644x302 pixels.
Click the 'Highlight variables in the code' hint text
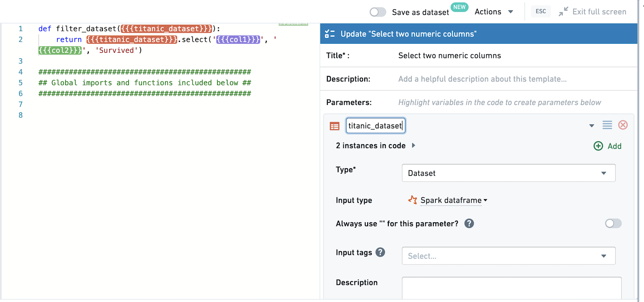(499, 102)
